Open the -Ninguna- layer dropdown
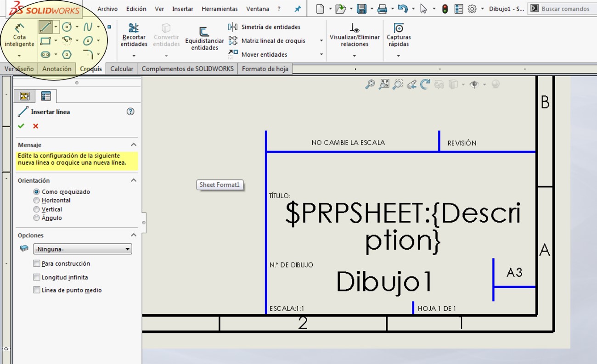 point(83,249)
